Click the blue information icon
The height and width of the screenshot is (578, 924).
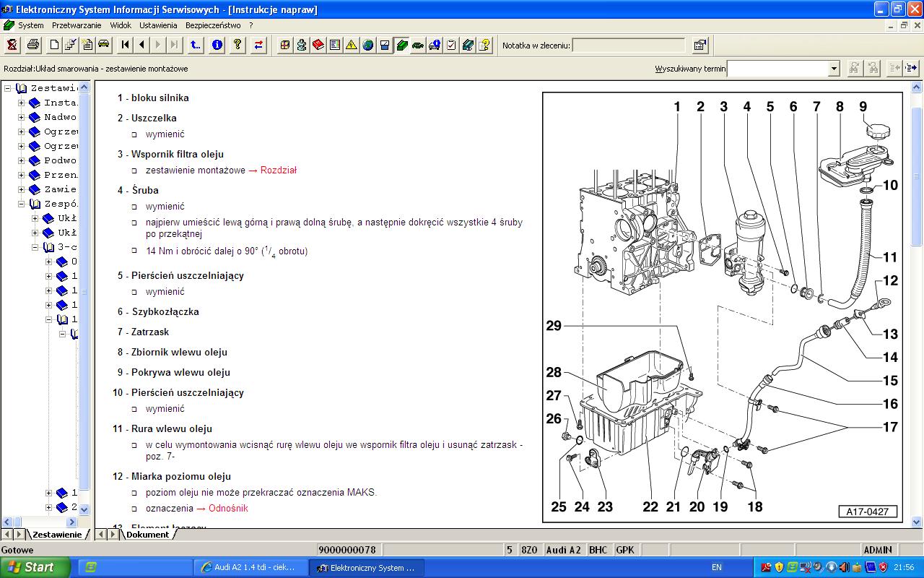tap(217, 45)
